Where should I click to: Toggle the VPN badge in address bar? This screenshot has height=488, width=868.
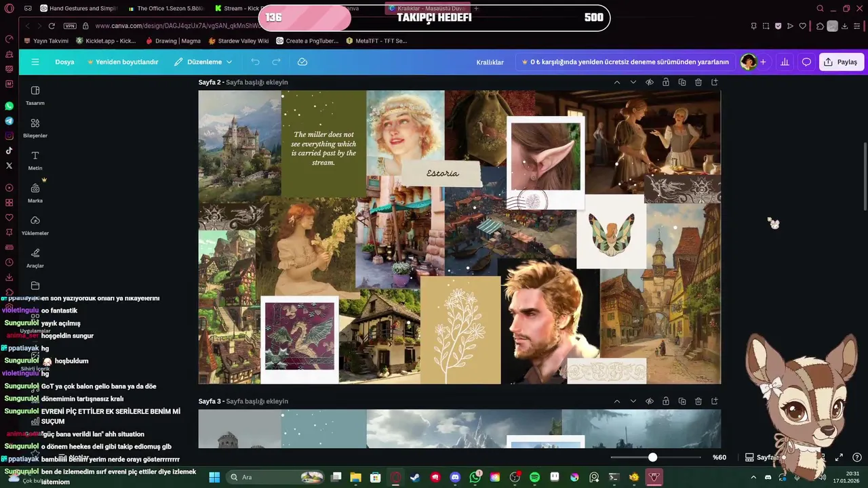pos(70,26)
